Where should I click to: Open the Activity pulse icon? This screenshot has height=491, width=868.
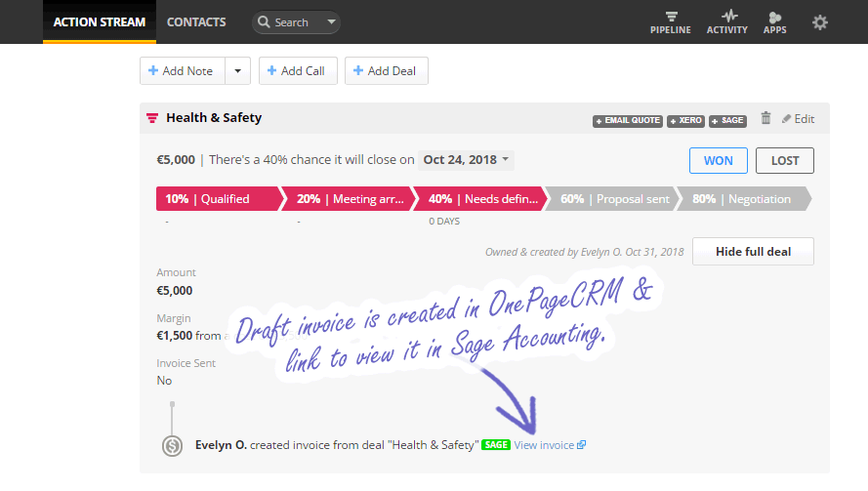[726, 22]
